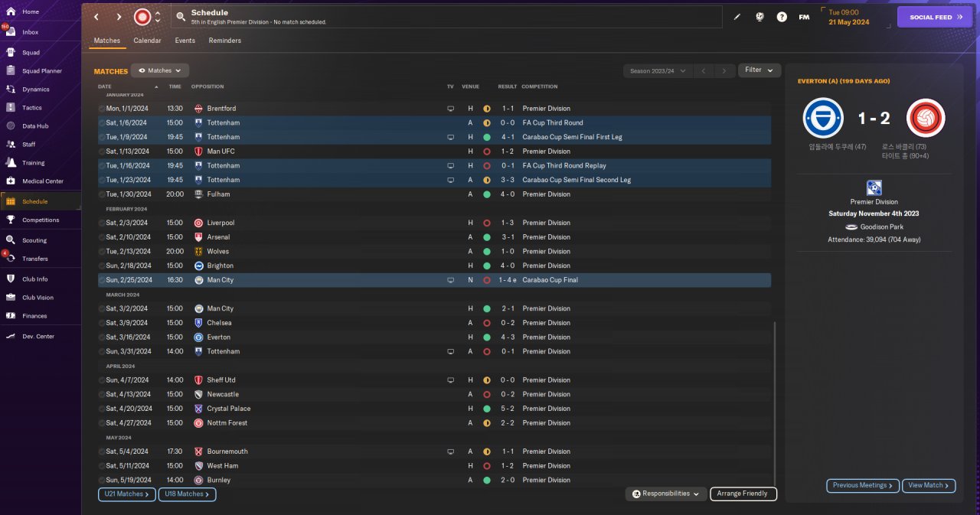Open the Filter dropdown
This screenshot has width=980, height=515.
pyautogui.click(x=759, y=70)
